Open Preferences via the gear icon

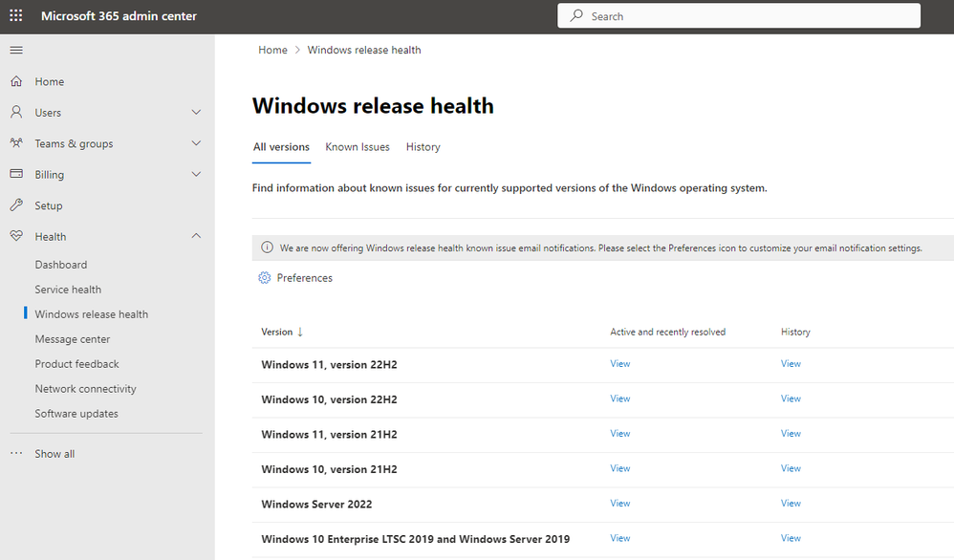[264, 277]
